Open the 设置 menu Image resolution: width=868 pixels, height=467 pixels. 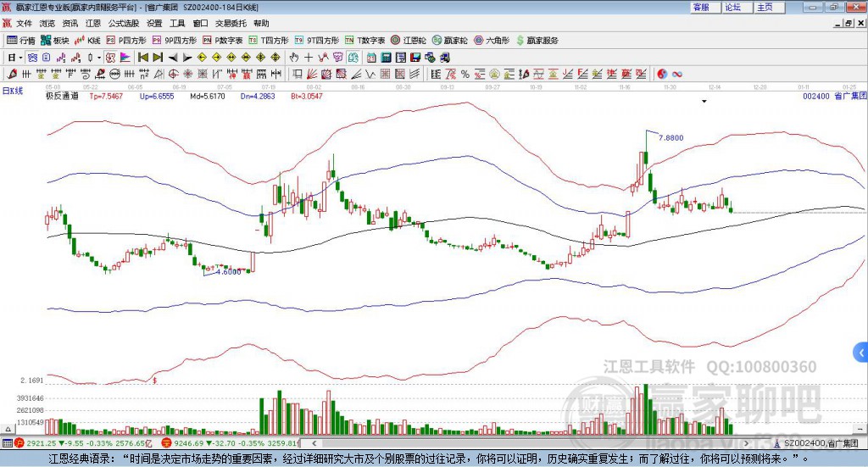(x=154, y=23)
